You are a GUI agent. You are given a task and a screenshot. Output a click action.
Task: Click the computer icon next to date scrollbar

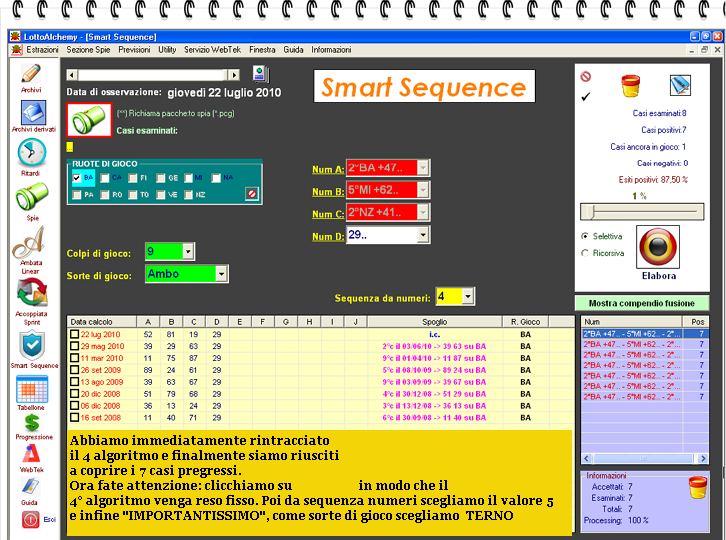[261, 74]
